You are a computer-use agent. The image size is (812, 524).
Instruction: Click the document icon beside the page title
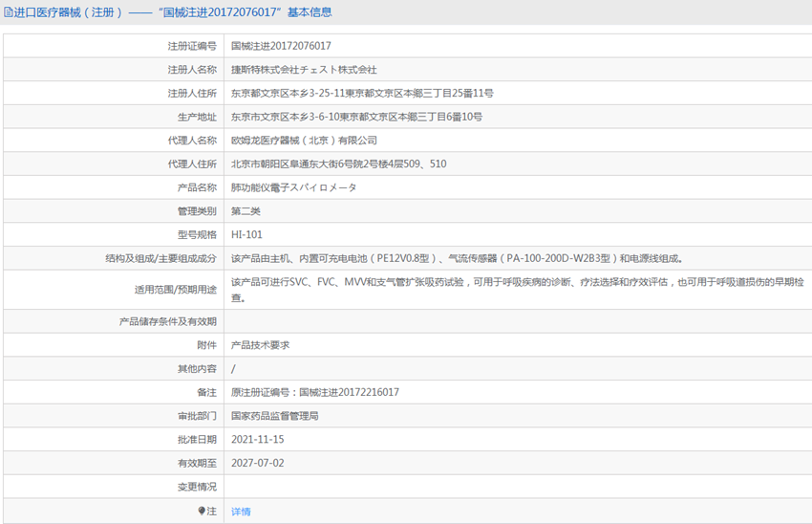click(8, 12)
